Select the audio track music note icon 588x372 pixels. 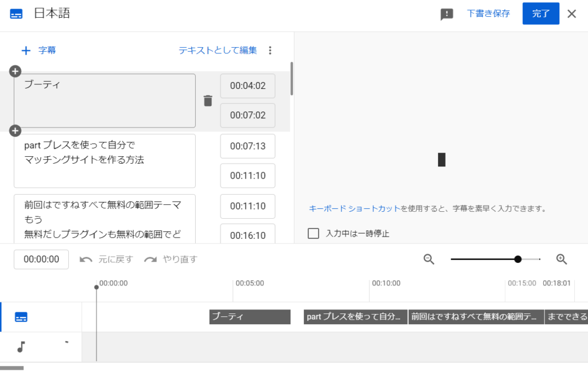(21, 347)
